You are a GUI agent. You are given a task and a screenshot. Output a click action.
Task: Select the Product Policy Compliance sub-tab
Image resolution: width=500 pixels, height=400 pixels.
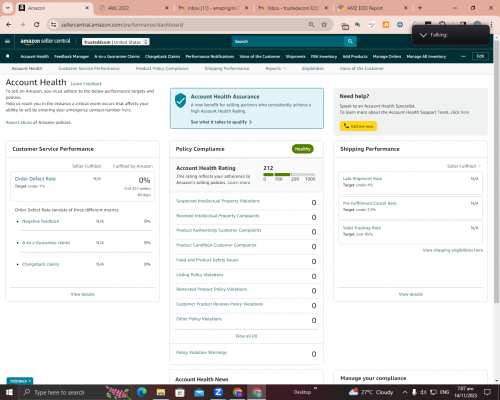click(x=162, y=68)
